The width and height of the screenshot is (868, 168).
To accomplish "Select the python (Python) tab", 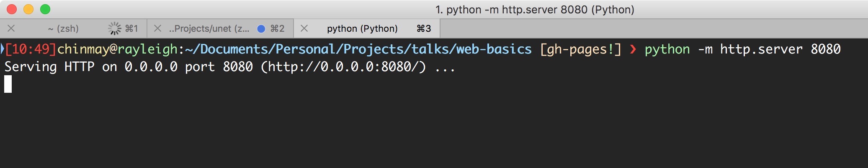I will (362, 28).
